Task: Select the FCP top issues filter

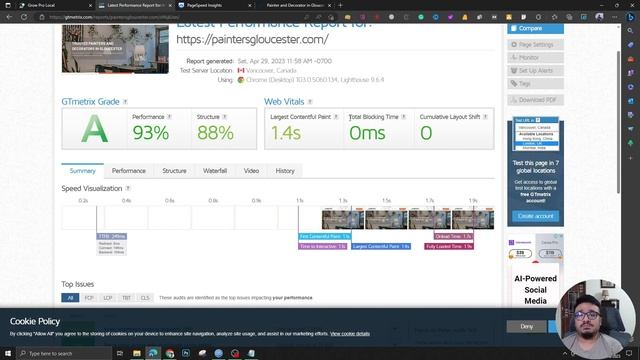Action: pyautogui.click(x=89, y=298)
